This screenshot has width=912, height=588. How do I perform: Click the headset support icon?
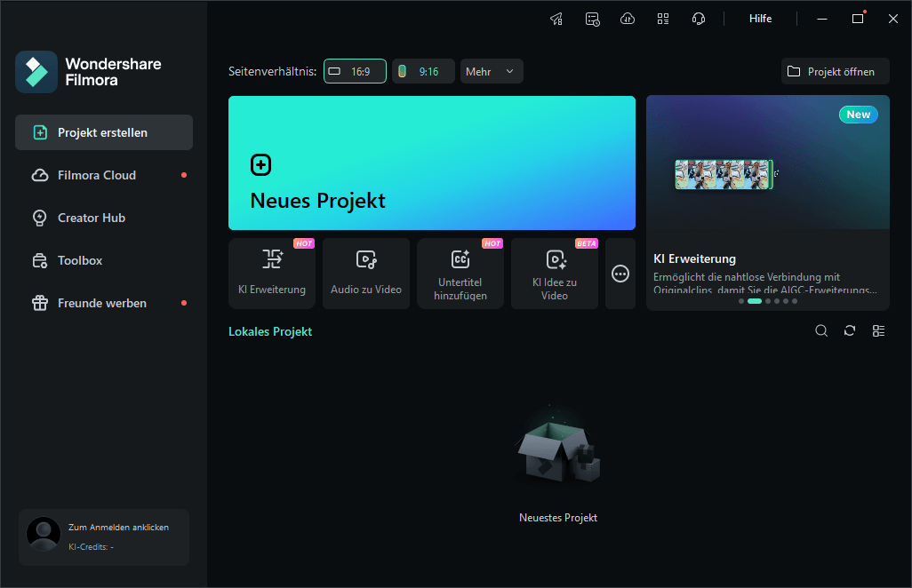pos(699,19)
